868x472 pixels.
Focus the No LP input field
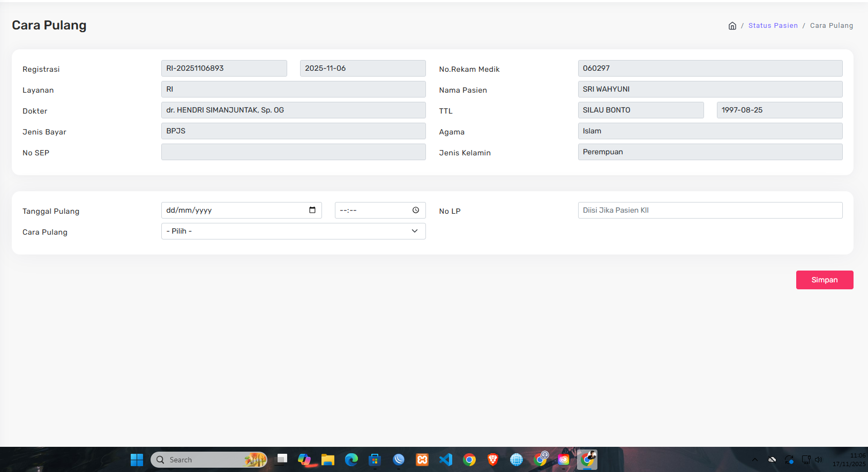click(x=710, y=210)
